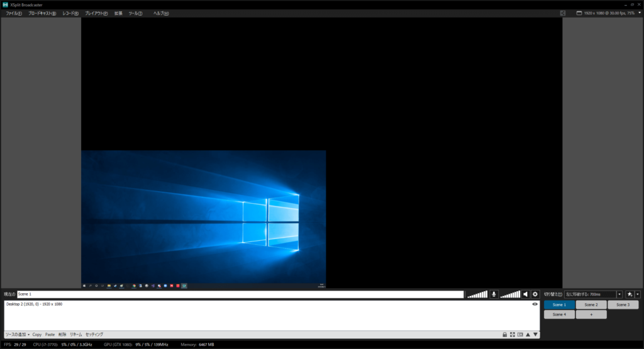This screenshot has width=644, height=349.
Task: Switch to Scene 1
Action: pyautogui.click(x=559, y=304)
